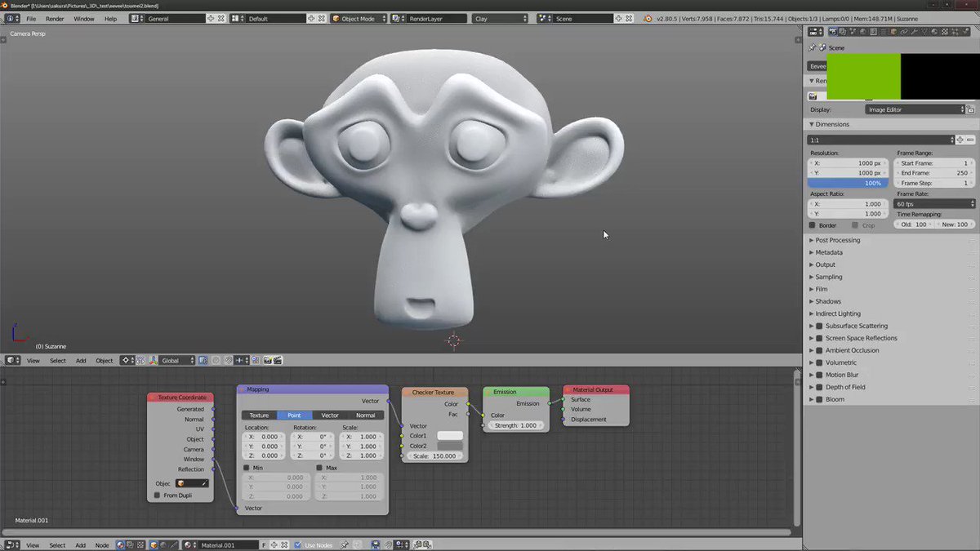Select Vector type in Mapping node
Viewport: 980px width, 551px height.
coord(330,415)
